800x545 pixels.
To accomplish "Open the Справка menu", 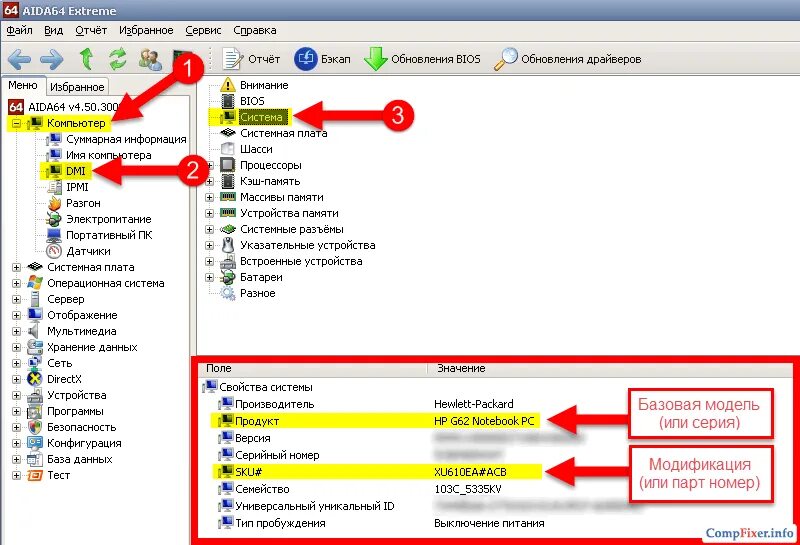I will pyautogui.click(x=255, y=31).
